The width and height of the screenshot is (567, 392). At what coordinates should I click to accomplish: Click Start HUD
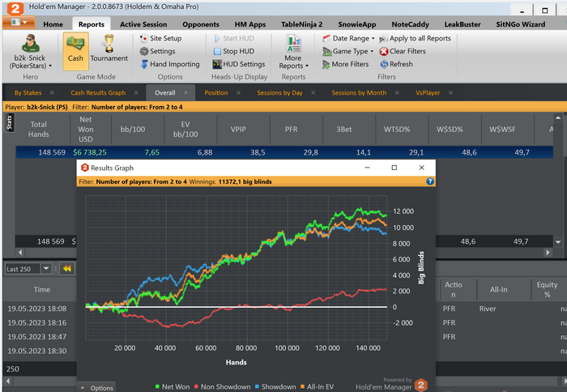[234, 38]
